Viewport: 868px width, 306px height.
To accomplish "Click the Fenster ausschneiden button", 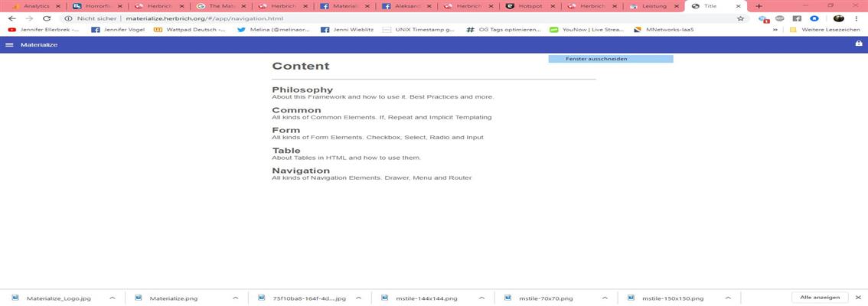I will (x=610, y=59).
